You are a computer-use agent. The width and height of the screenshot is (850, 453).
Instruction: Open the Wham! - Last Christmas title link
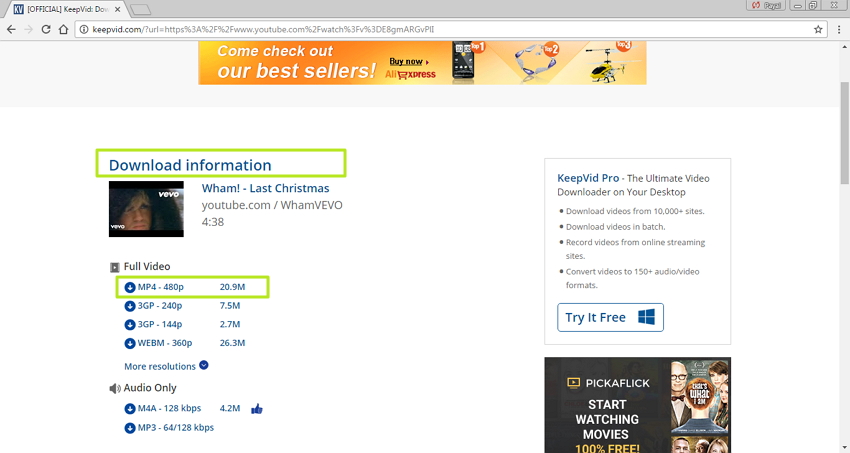[266, 188]
